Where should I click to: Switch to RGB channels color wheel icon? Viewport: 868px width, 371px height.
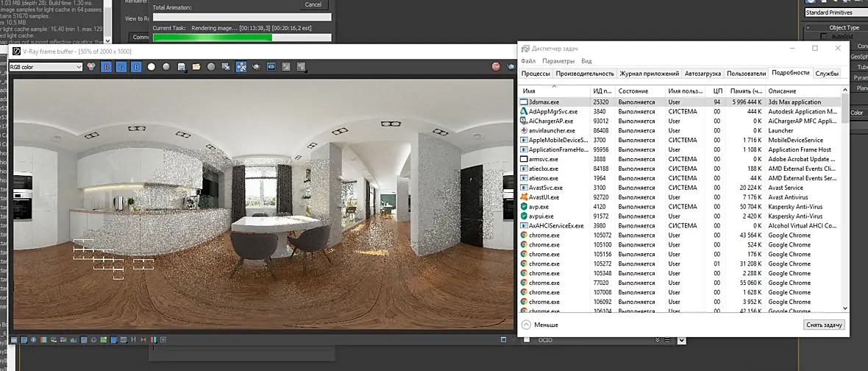(92, 67)
